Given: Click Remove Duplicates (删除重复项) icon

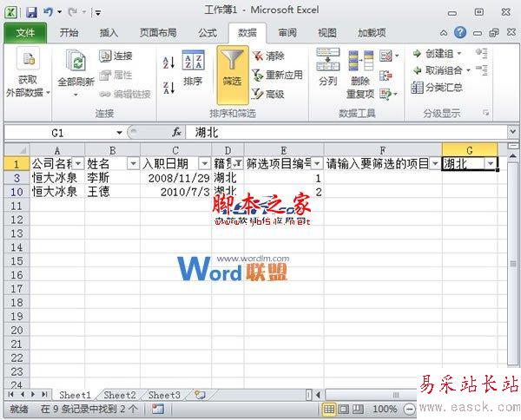Looking at the screenshot, I should [361, 61].
